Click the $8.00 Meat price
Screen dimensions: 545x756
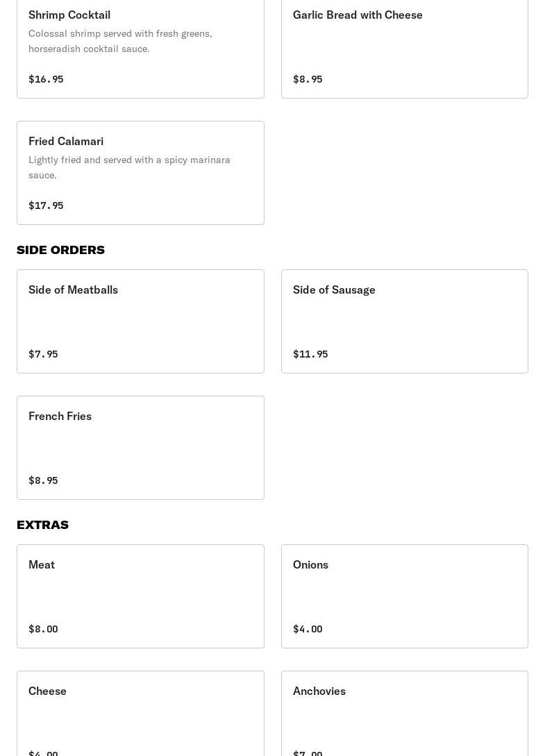(43, 629)
